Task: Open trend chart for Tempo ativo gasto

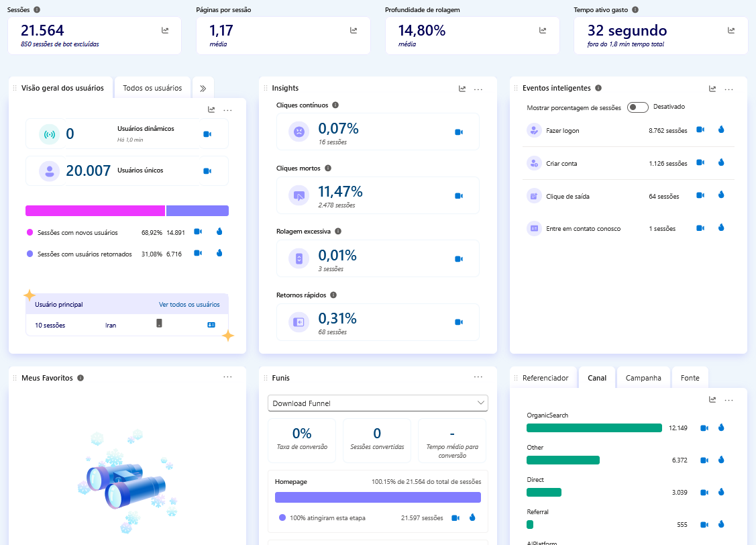Action: (731, 30)
